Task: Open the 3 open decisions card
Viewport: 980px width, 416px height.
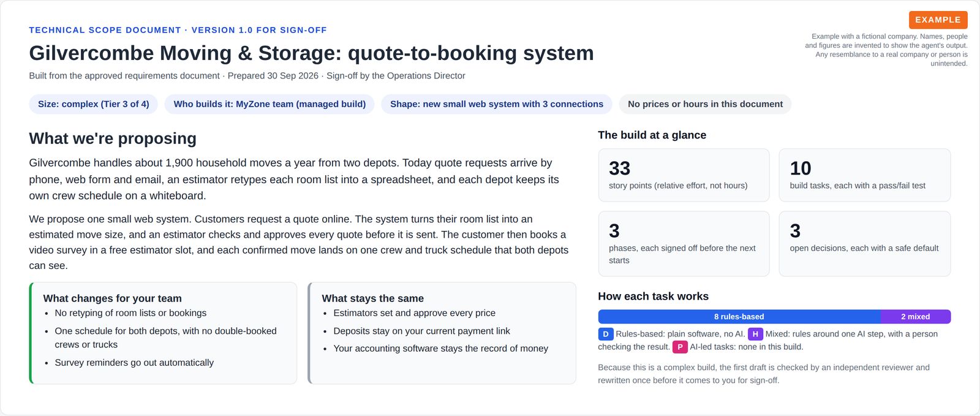Action: (865, 244)
